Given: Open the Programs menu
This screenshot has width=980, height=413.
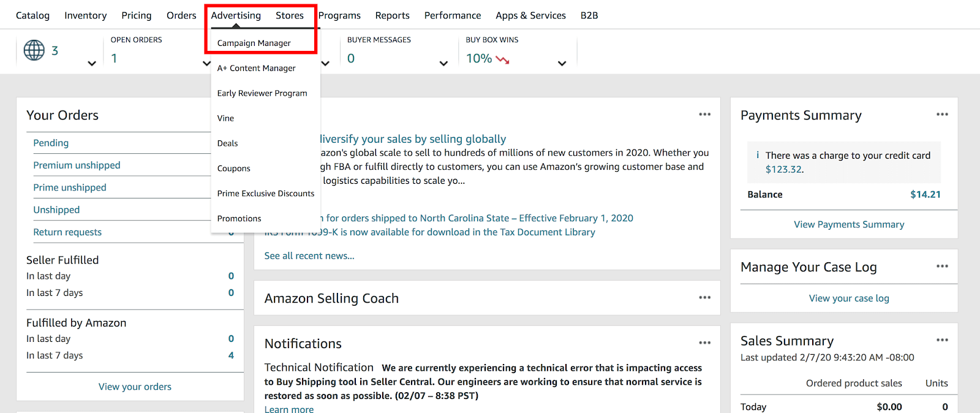Looking at the screenshot, I should tap(339, 15).
